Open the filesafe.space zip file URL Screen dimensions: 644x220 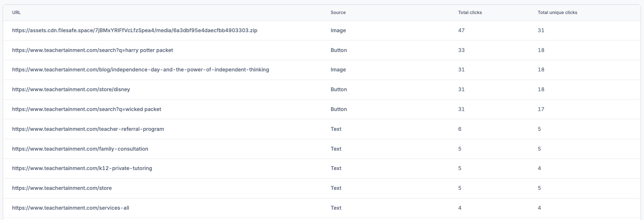tap(135, 31)
